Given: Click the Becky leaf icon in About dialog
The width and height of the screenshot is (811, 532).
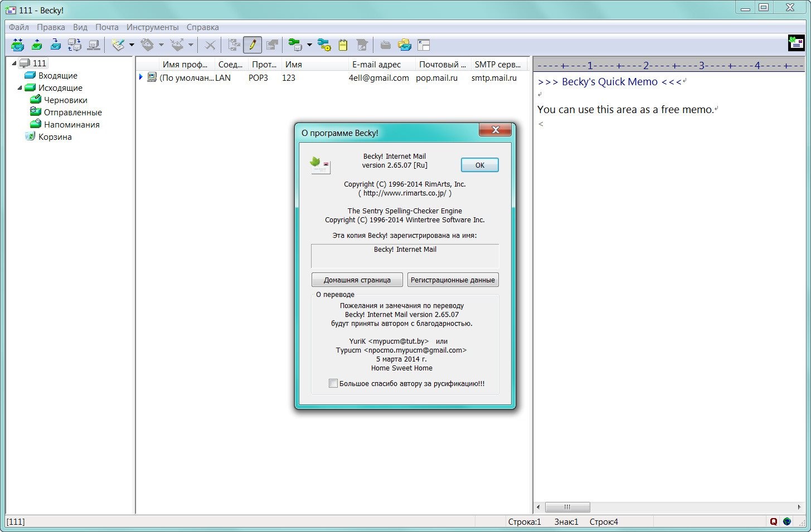Looking at the screenshot, I should tap(320, 165).
